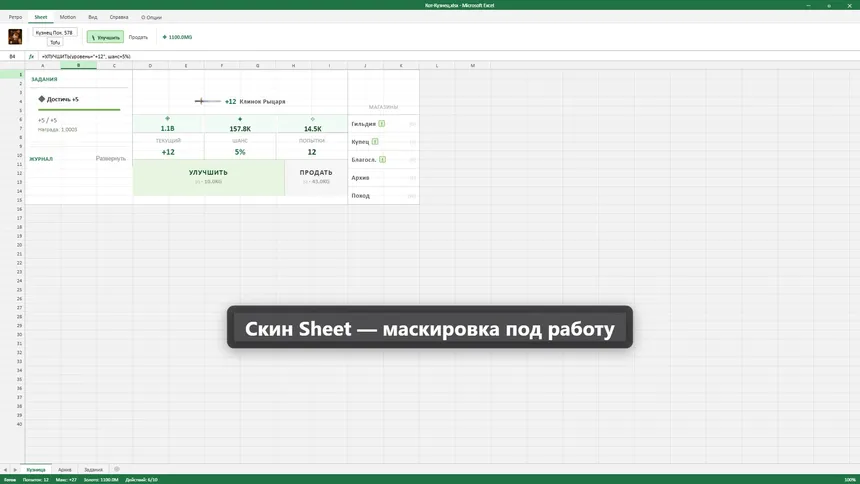Screen dimensions: 860x484
Task: Switch to the Ретро skin tab
Action: [x=15, y=17]
